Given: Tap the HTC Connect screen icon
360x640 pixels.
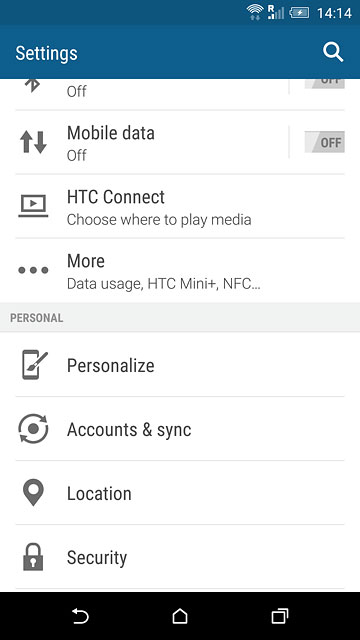Looking at the screenshot, I should (x=33, y=206).
